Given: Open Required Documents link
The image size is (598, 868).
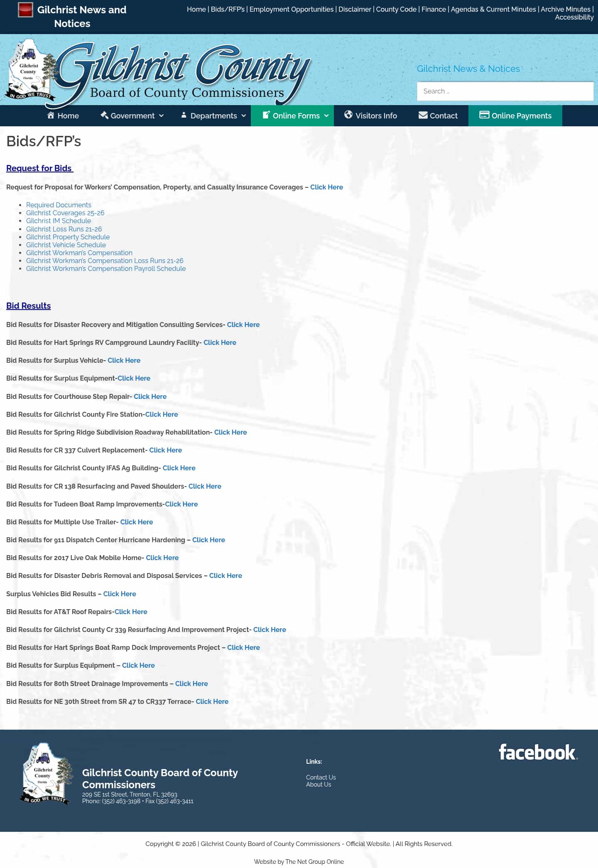Looking at the screenshot, I should (59, 205).
